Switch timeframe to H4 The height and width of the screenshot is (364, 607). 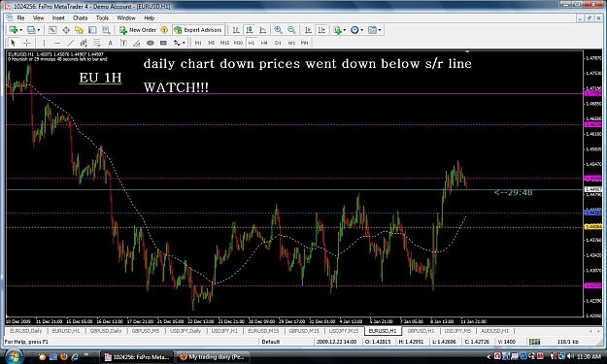[x=264, y=43]
